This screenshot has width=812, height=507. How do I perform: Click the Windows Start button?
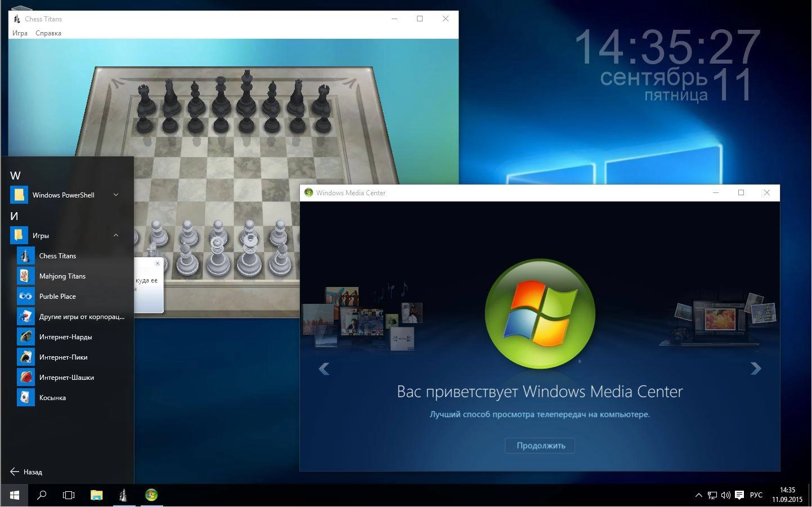(15, 495)
